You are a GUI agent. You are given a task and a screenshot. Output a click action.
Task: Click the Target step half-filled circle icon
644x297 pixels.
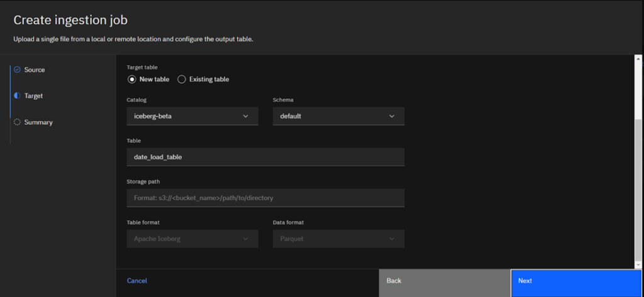17,95
